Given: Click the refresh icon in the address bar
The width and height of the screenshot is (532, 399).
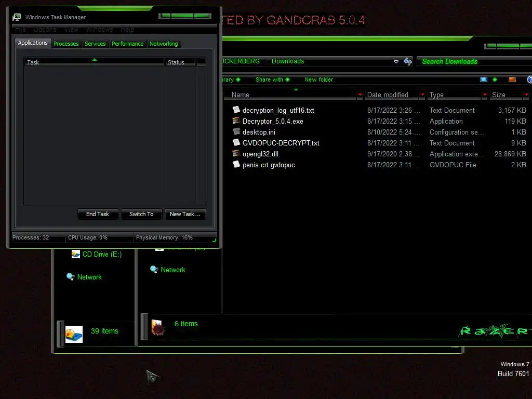Looking at the screenshot, I should [x=407, y=61].
